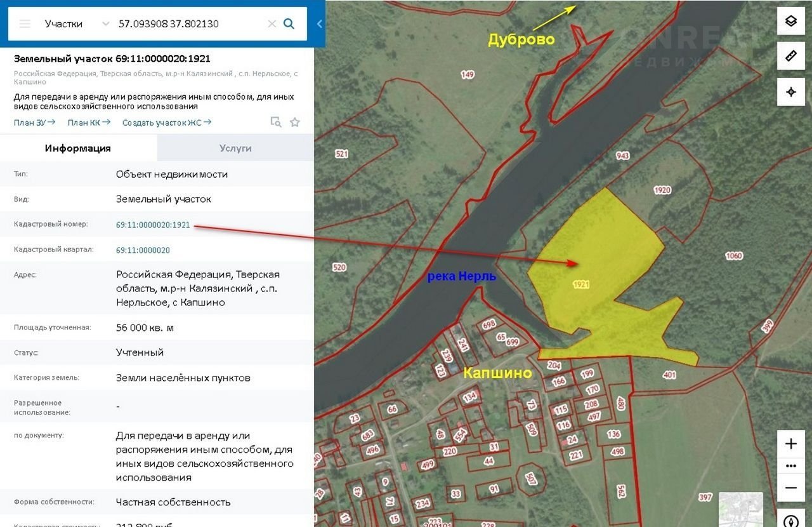Zoom in the map with plus

790,444
